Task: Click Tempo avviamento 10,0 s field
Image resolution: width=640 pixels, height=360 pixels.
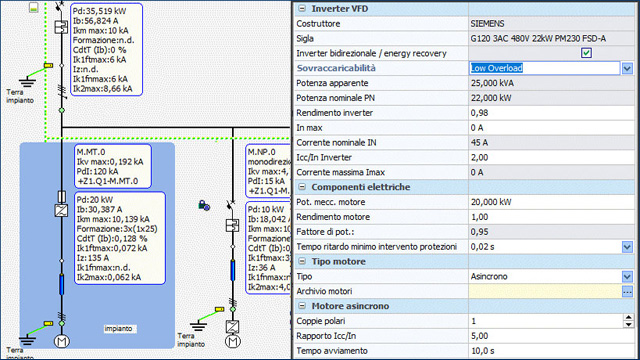Action: [x=551, y=351]
